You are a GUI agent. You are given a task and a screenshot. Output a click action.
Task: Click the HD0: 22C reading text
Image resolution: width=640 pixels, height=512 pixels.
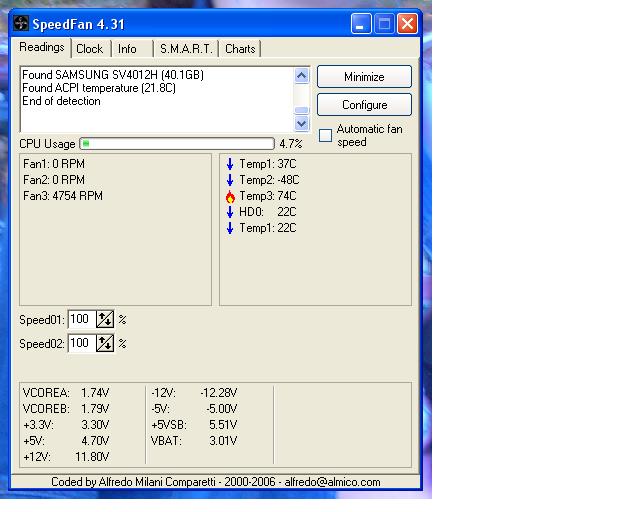[268, 212]
